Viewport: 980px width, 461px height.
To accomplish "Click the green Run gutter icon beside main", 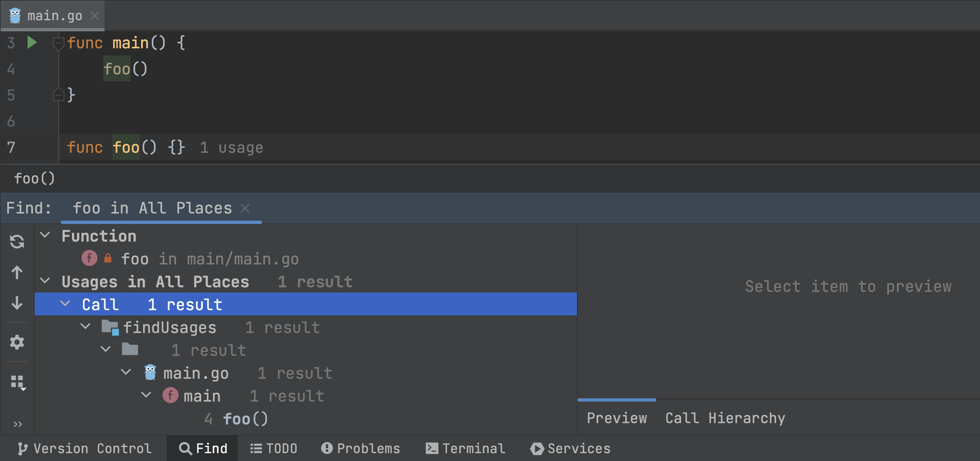I will [x=32, y=42].
